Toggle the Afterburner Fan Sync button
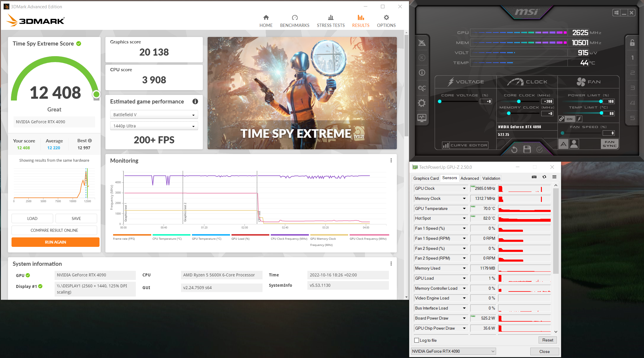 click(x=609, y=144)
